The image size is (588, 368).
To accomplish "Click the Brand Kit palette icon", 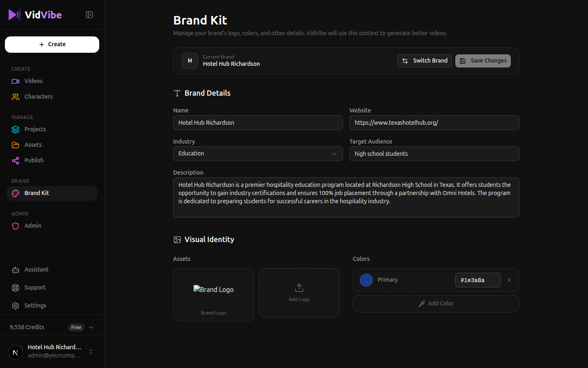I will [x=16, y=193].
